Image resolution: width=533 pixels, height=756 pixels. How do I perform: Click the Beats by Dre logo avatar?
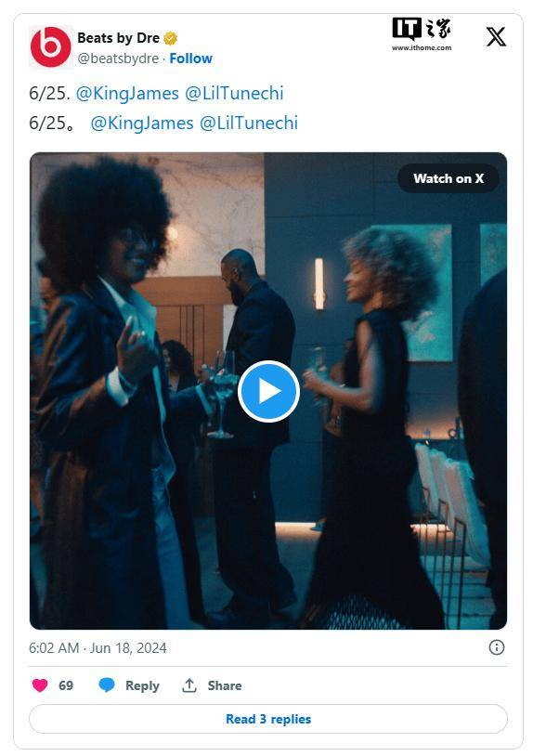pyautogui.click(x=50, y=46)
